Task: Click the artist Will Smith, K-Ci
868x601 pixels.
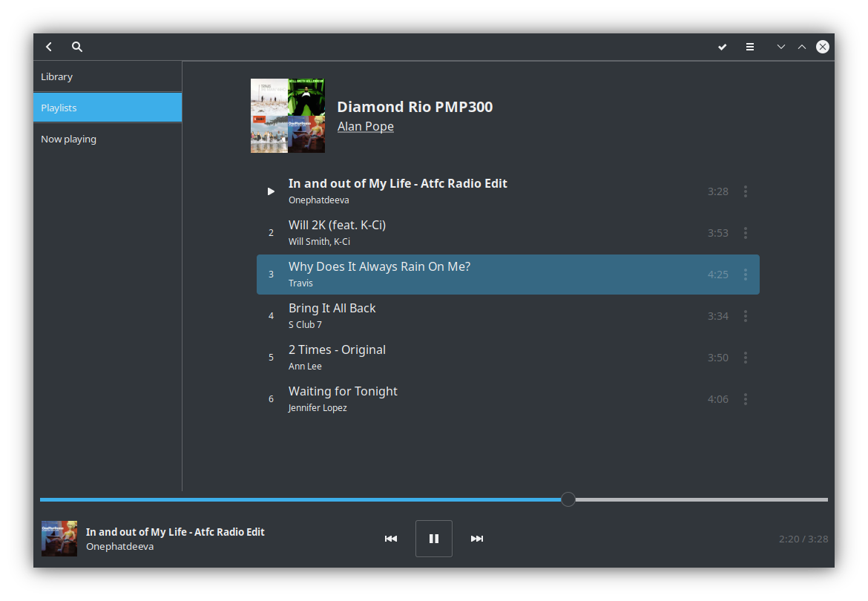Action: click(x=320, y=242)
